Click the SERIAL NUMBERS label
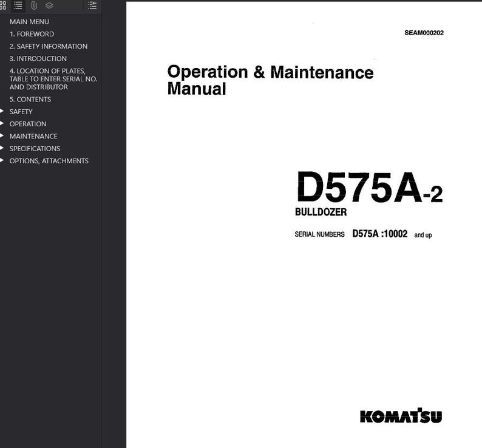Screen dimensions: 482x448 pyautogui.click(x=319, y=234)
